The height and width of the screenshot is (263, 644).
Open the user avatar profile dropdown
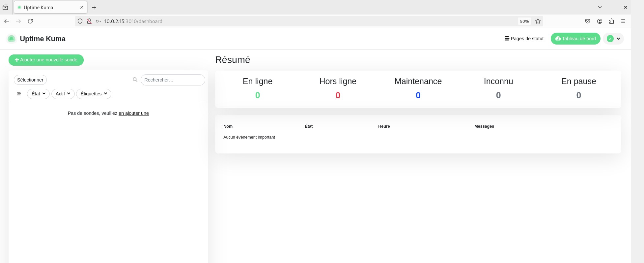coord(613,39)
